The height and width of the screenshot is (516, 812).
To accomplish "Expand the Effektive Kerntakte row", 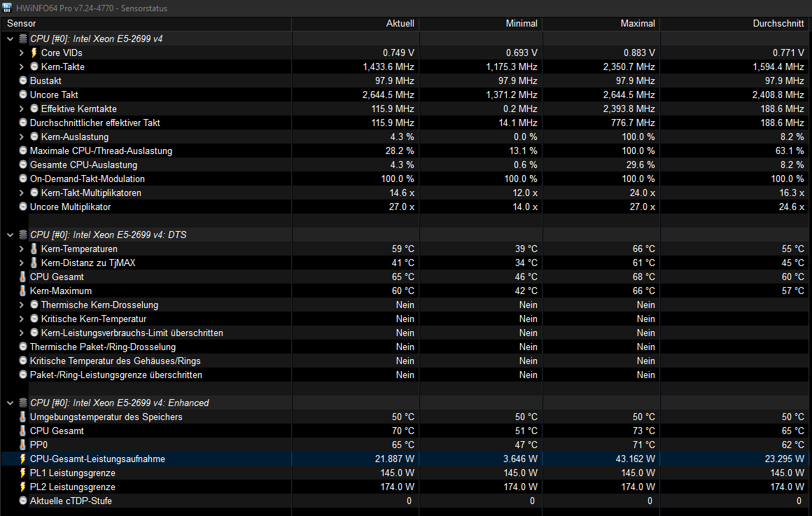I will click(x=21, y=109).
